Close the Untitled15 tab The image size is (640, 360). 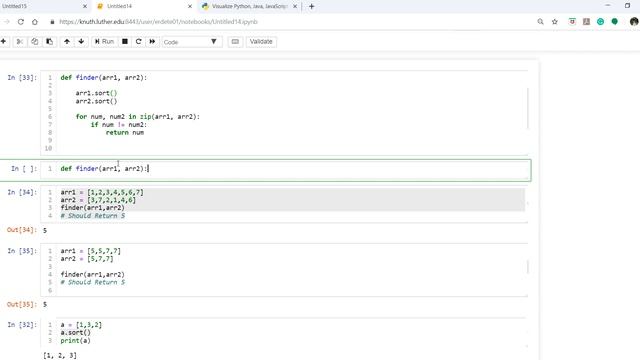click(85, 7)
